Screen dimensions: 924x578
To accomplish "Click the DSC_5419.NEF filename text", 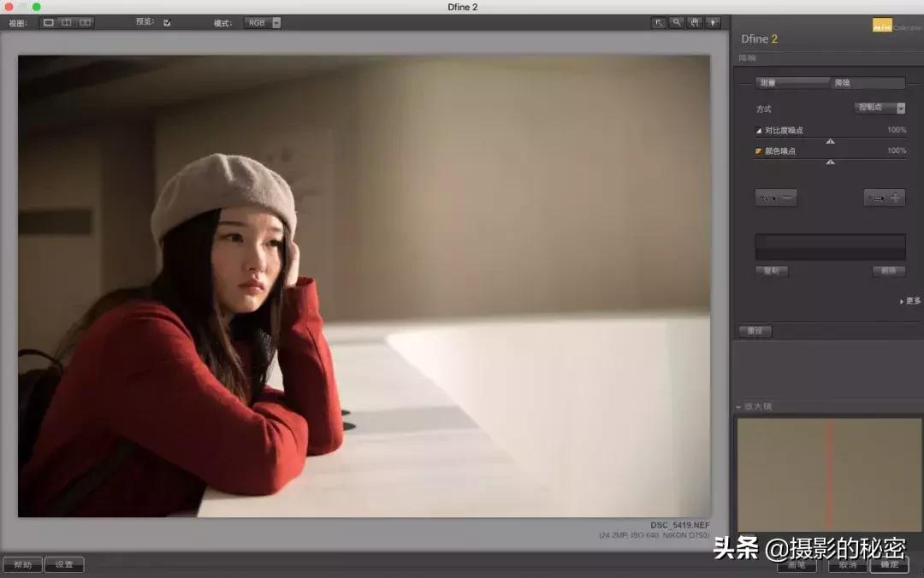I will pos(680,525).
